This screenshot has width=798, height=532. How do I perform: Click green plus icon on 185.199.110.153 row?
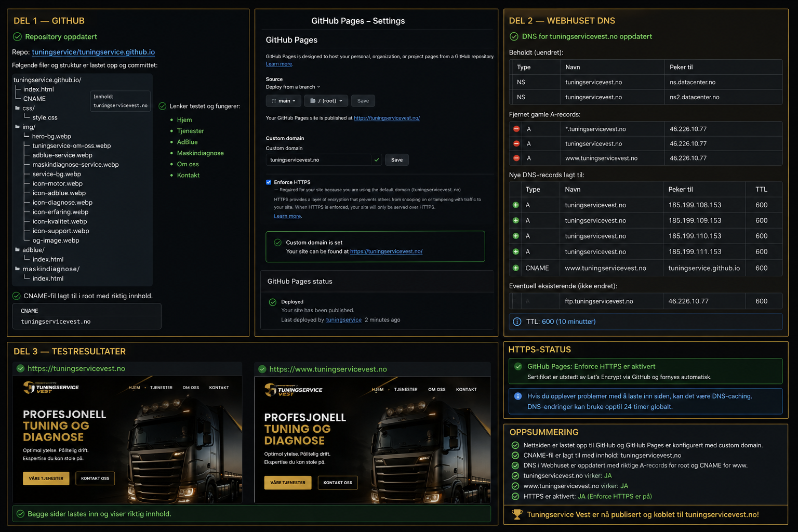[x=516, y=236]
